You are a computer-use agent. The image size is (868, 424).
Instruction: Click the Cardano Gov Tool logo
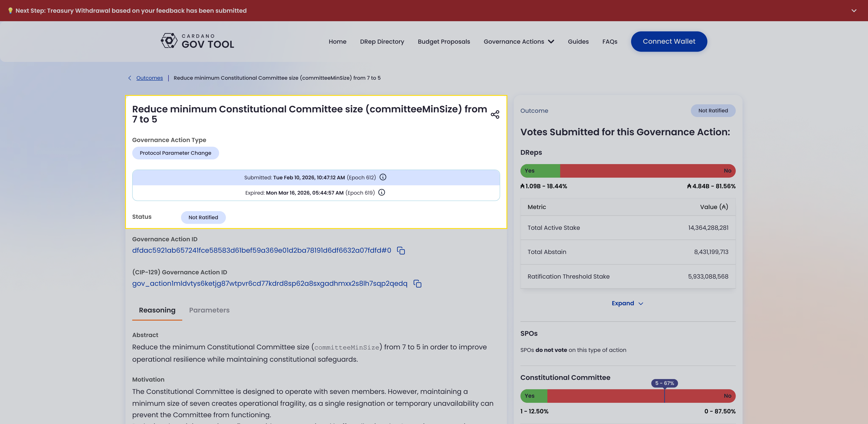[198, 41]
